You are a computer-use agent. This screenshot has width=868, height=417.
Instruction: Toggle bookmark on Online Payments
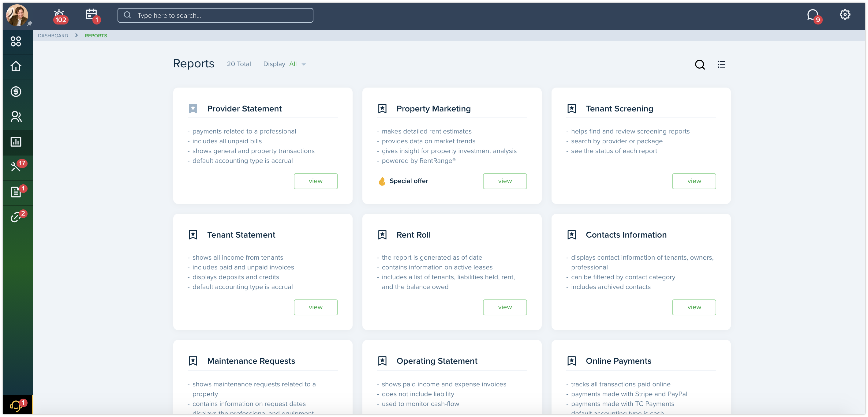point(572,361)
